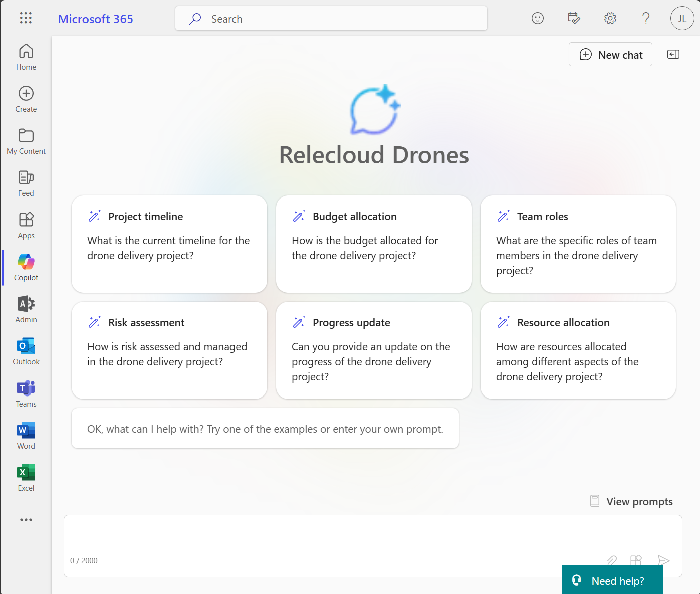Open the app launcher waffle icon

[x=26, y=18]
